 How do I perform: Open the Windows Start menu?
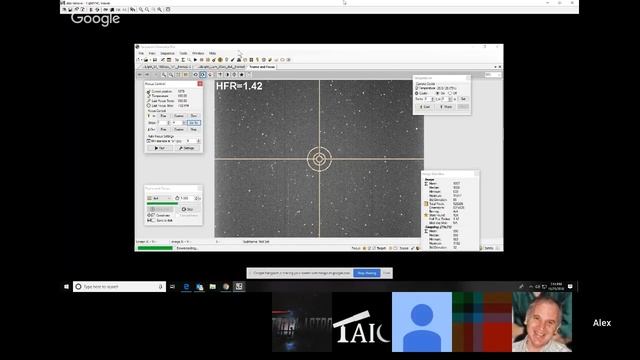[x=67, y=287]
